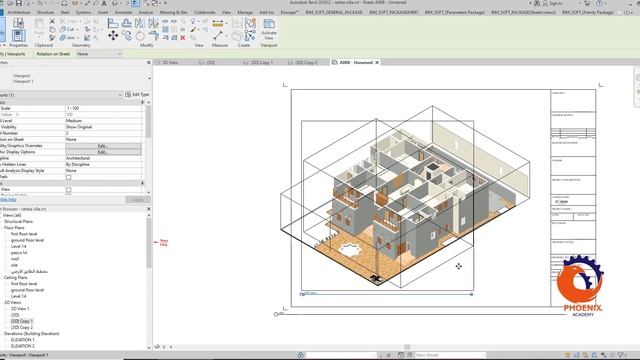The height and width of the screenshot is (360, 640).
Task: Switch to the 3D View tab
Action: point(170,62)
